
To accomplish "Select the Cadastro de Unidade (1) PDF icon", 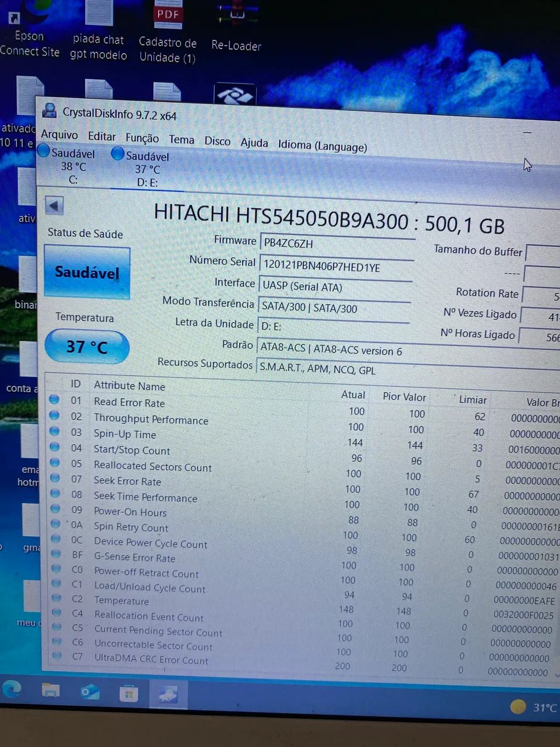I will coord(167,33).
